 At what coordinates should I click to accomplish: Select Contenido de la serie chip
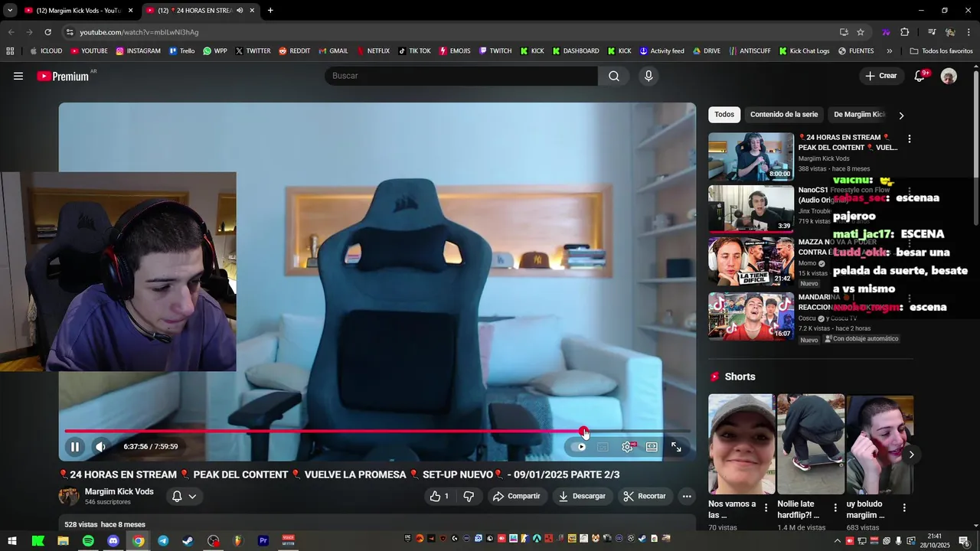pyautogui.click(x=784, y=115)
